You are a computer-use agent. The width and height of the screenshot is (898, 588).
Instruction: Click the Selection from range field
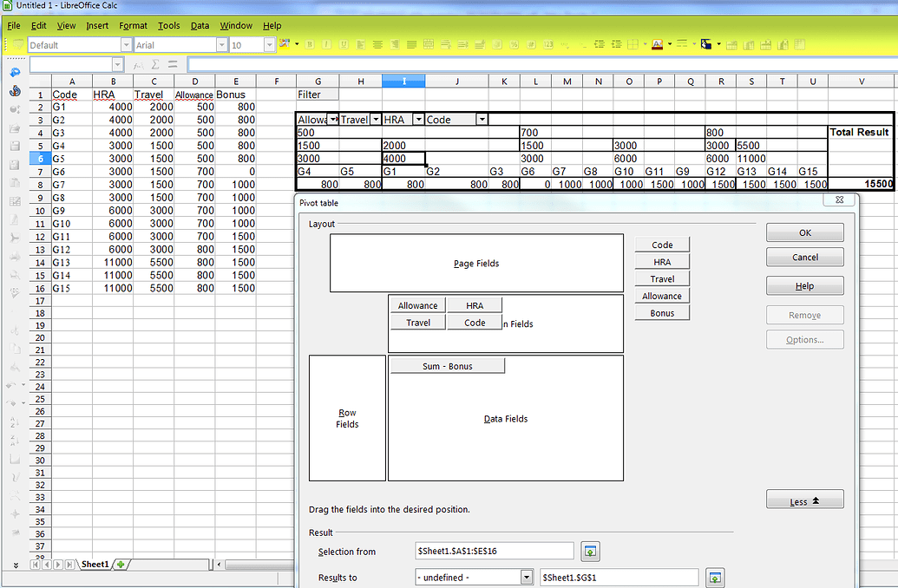495,552
